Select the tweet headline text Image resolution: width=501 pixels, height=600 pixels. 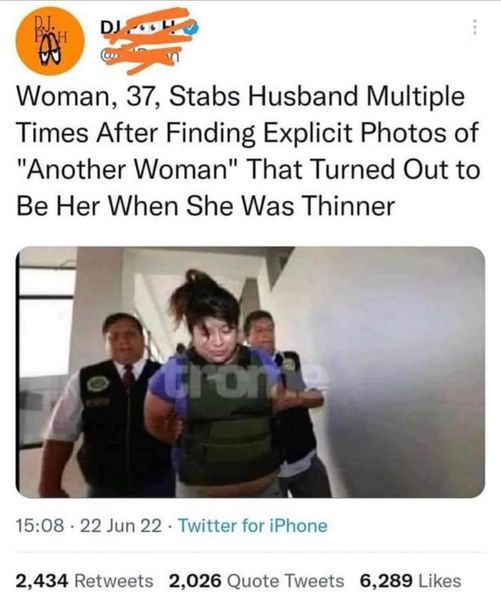[248, 151]
